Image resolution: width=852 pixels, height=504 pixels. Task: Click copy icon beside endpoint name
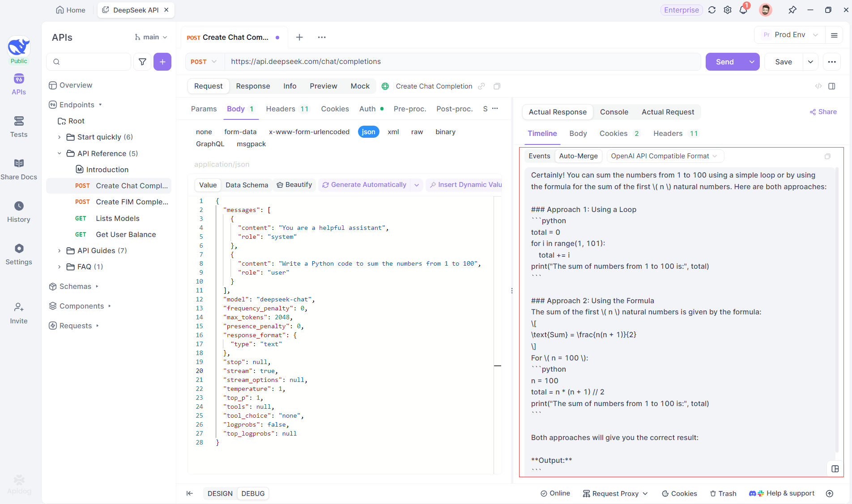pyautogui.click(x=497, y=86)
